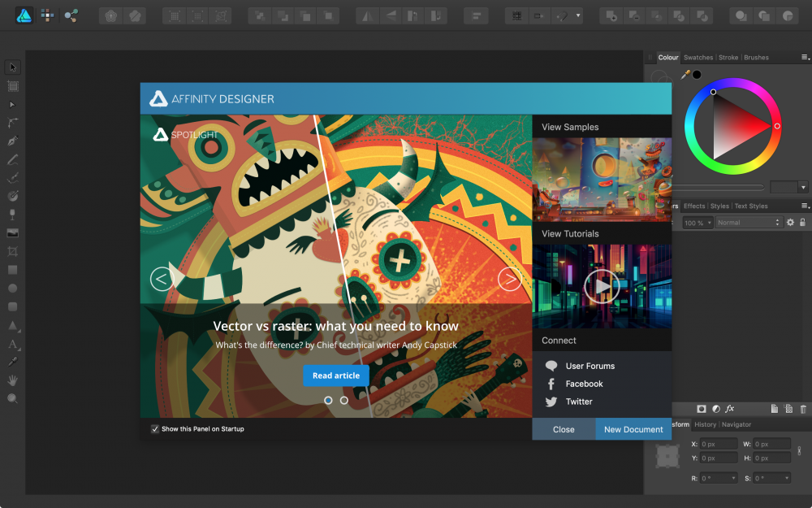The image size is (812, 508).
Task: Select the Pen tool
Action: (x=12, y=141)
